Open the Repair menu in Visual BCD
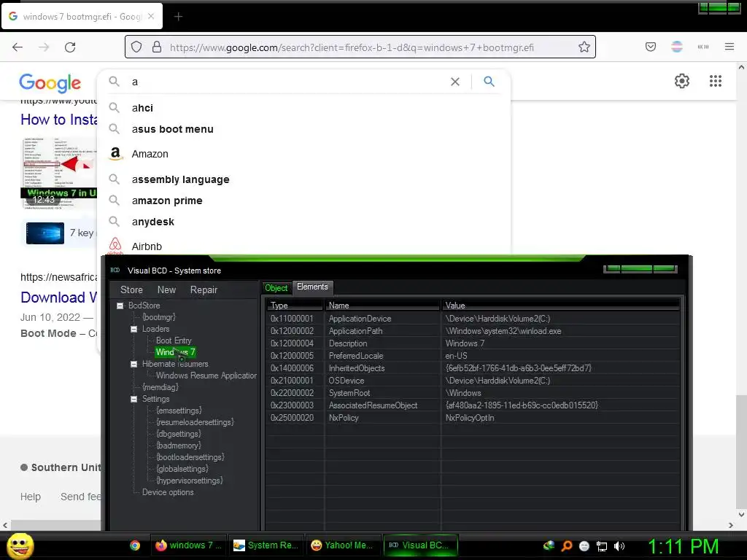 204,289
